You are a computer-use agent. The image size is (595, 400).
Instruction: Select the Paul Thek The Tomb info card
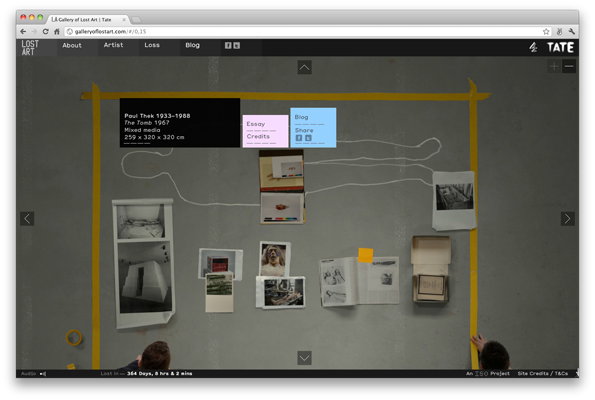(180, 123)
